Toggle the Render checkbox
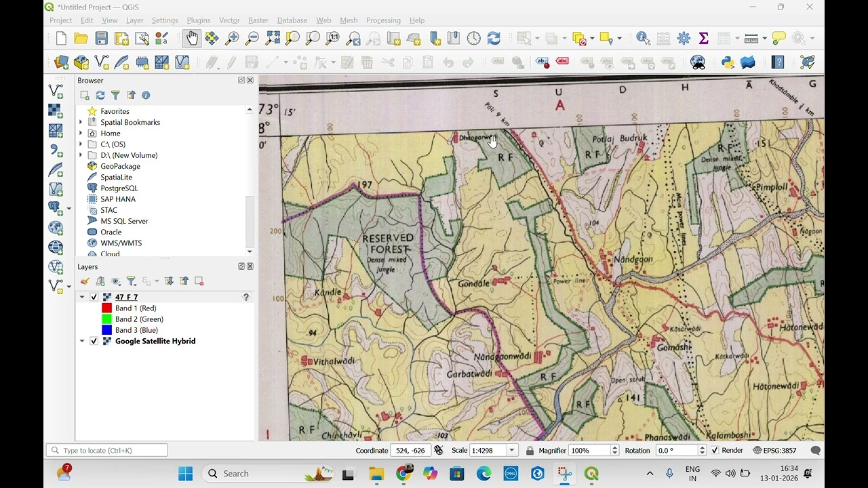This screenshot has height=488, width=868. point(715,450)
